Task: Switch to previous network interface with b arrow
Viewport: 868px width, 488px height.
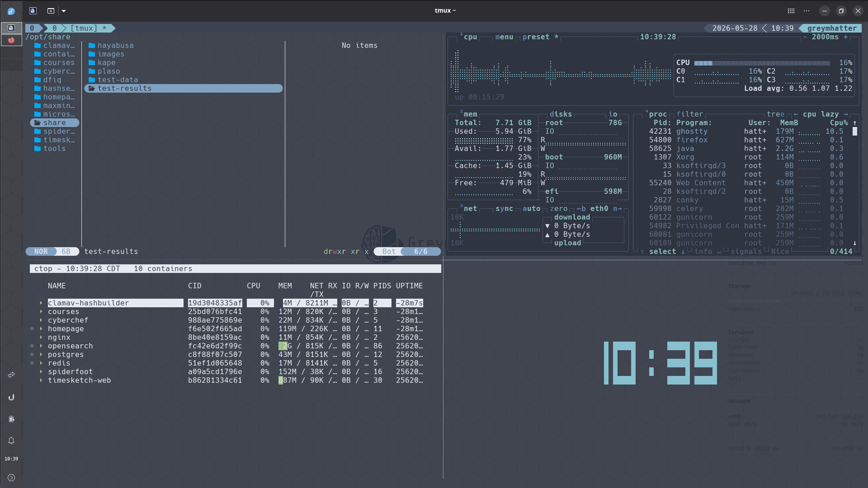Action: (581, 208)
